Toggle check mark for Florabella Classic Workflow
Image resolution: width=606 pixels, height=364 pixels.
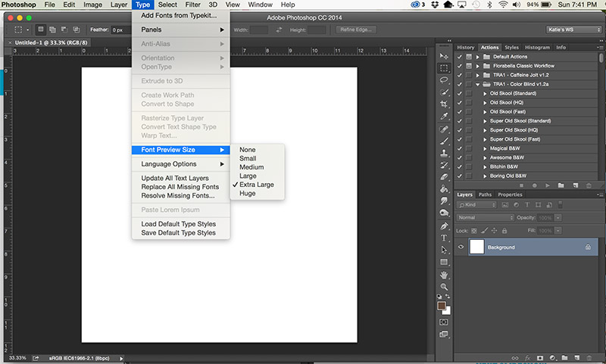click(460, 66)
